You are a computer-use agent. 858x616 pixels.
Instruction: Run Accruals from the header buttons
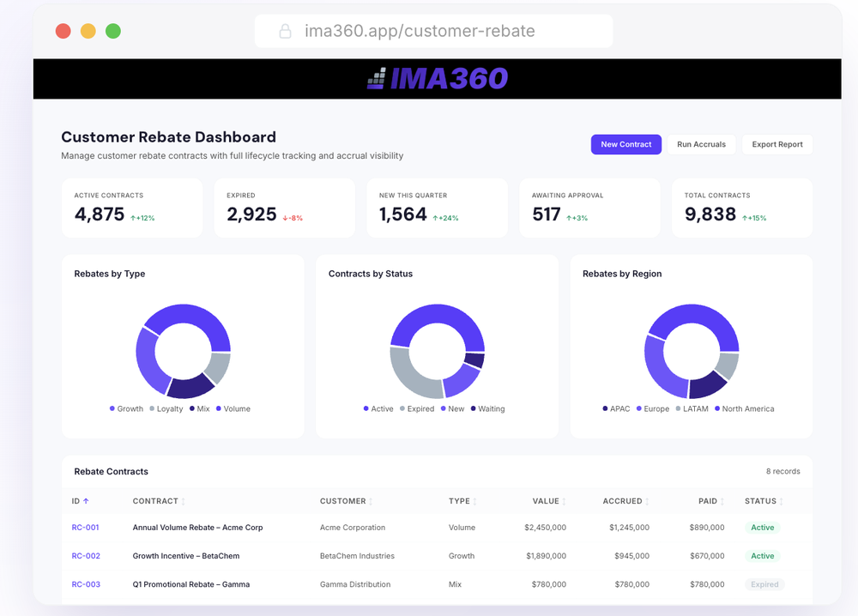(702, 144)
